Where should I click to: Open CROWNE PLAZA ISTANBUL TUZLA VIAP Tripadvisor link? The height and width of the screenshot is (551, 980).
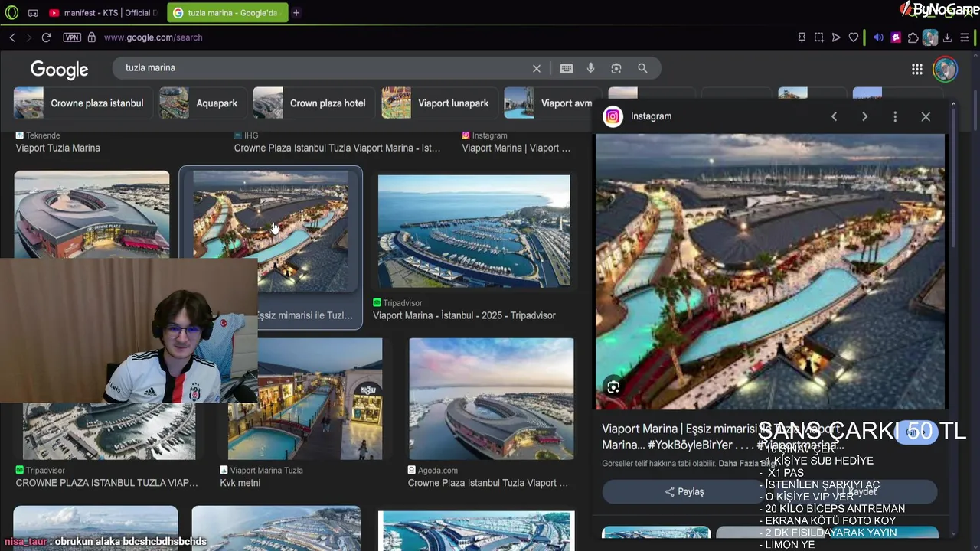(106, 483)
